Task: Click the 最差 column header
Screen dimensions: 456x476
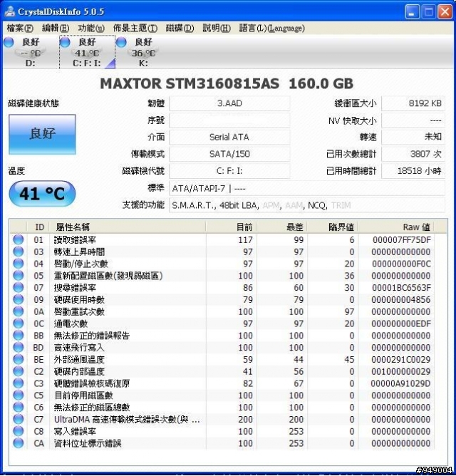Action: pos(282,227)
